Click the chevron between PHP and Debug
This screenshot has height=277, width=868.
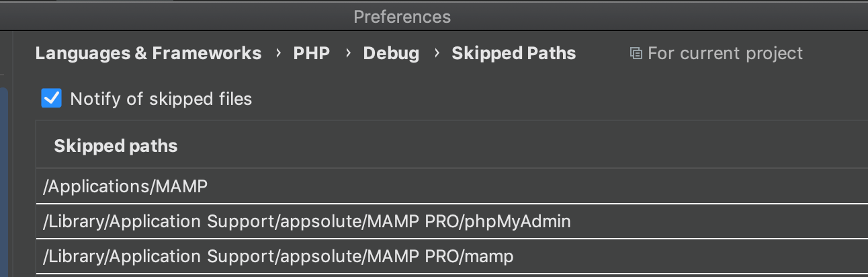pyautogui.click(x=348, y=53)
